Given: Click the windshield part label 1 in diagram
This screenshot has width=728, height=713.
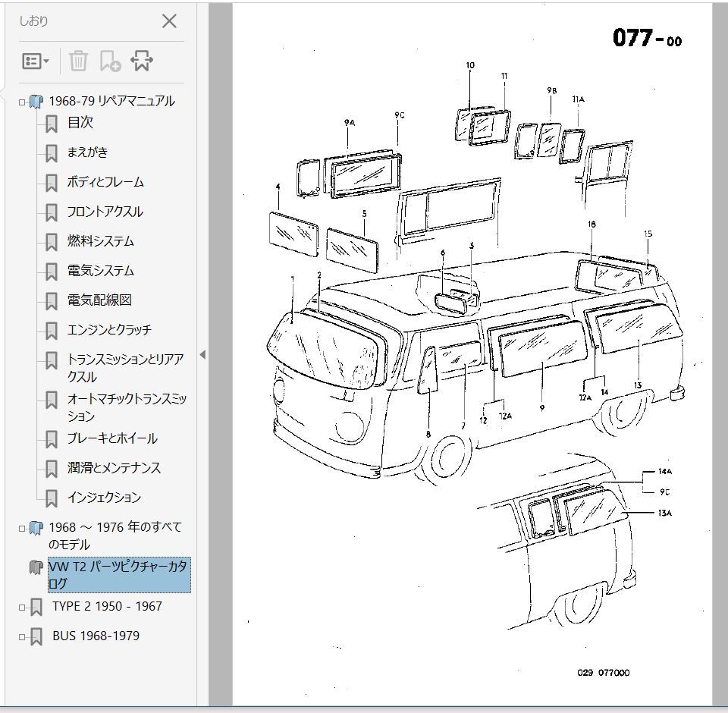Looking at the screenshot, I should point(293,278).
